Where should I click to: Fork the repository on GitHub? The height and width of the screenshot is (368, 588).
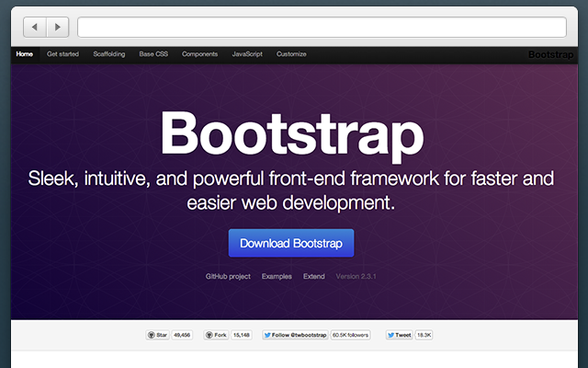[x=216, y=335]
